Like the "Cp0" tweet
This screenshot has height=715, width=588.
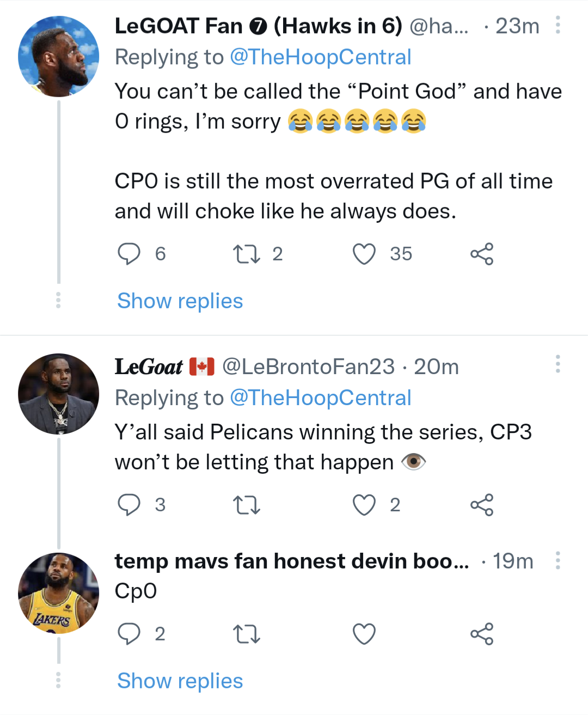[364, 634]
